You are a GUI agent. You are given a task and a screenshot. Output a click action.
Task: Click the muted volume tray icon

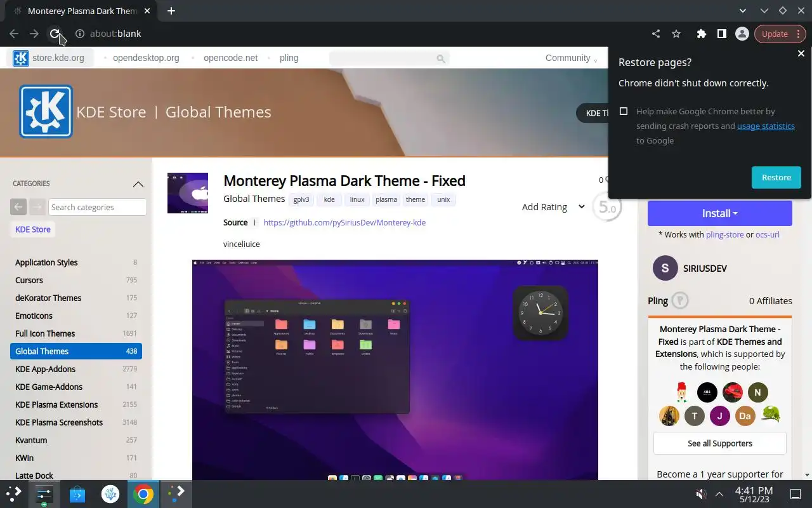point(701,494)
